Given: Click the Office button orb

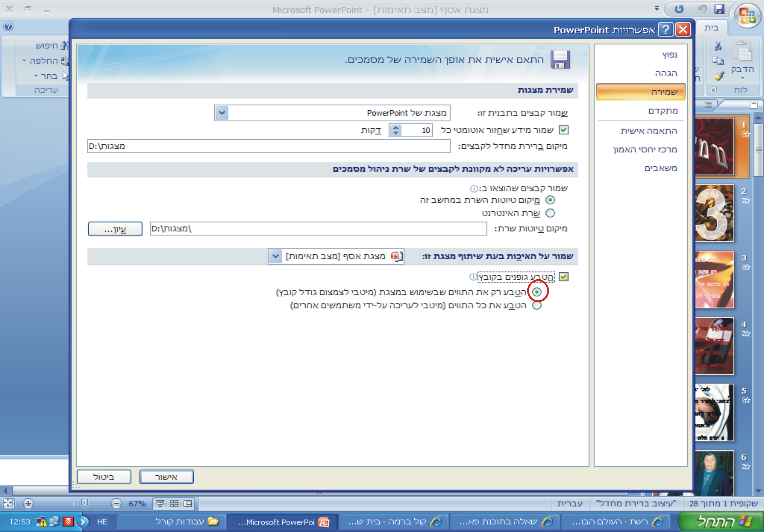Looking at the screenshot, I should 747,16.
